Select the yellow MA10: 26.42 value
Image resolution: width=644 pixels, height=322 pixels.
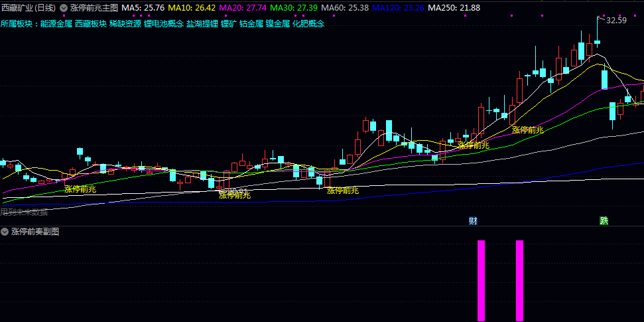(192, 7)
